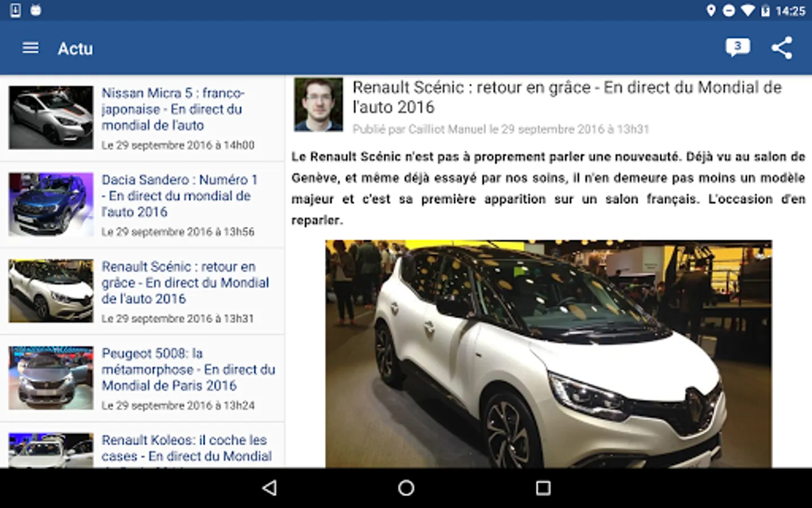Image resolution: width=812 pixels, height=508 pixels.
Task: Open Renault Scénic retour en grâce list item
Action: (142, 292)
